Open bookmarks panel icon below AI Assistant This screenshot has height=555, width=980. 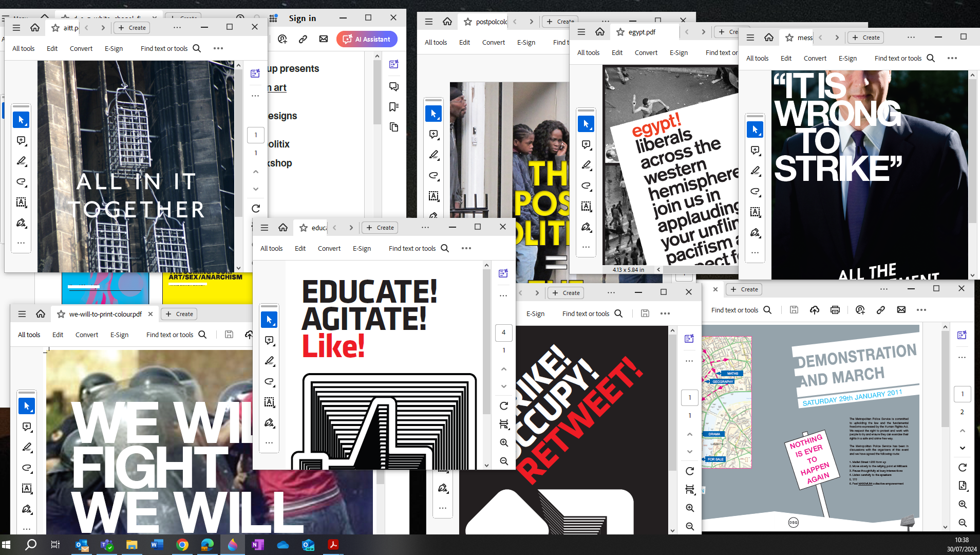pyautogui.click(x=394, y=107)
